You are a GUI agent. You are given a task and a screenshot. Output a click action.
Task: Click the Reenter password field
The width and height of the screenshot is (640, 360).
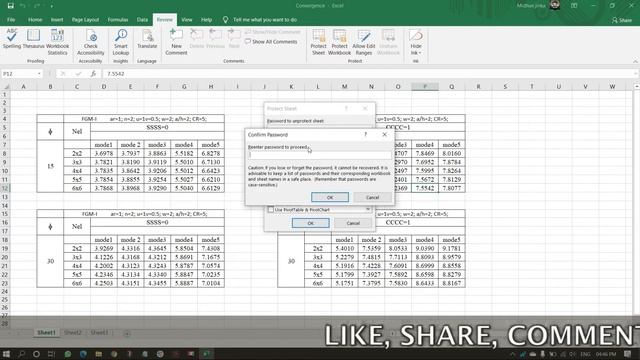pyautogui.click(x=320, y=155)
